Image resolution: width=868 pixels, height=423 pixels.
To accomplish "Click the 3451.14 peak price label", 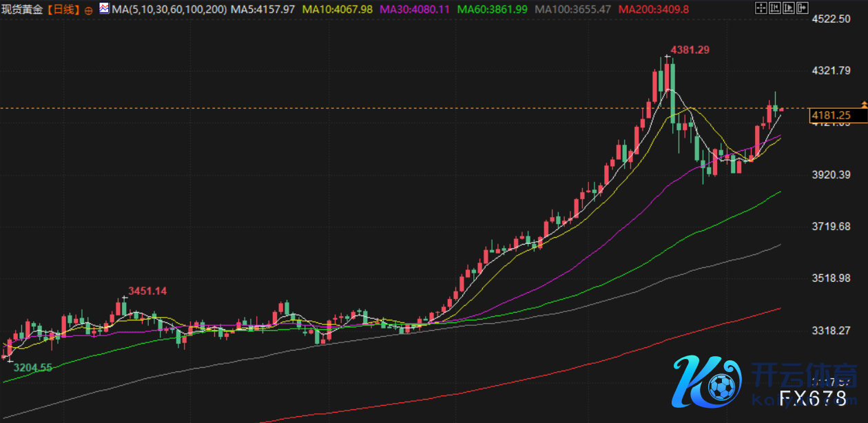I will point(147,291).
